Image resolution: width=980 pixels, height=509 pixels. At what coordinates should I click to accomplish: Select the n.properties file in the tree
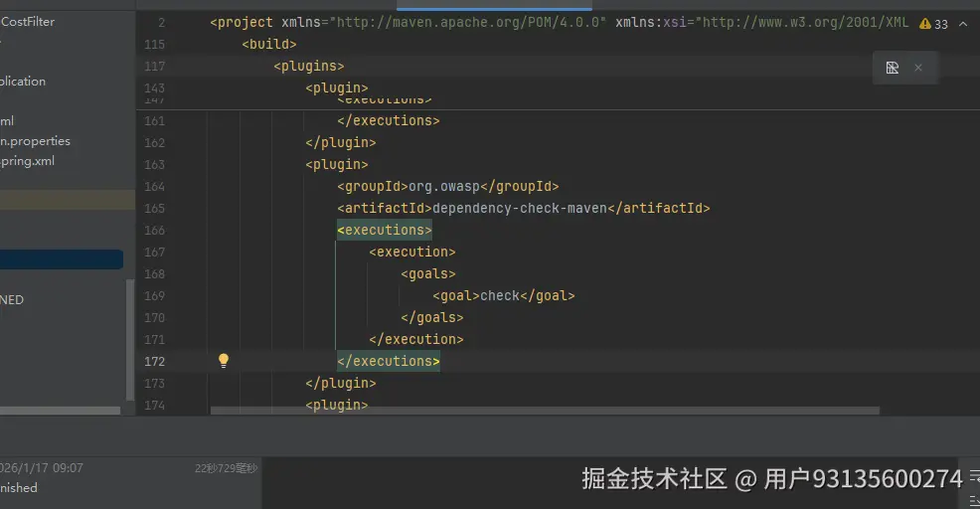[x=35, y=141]
